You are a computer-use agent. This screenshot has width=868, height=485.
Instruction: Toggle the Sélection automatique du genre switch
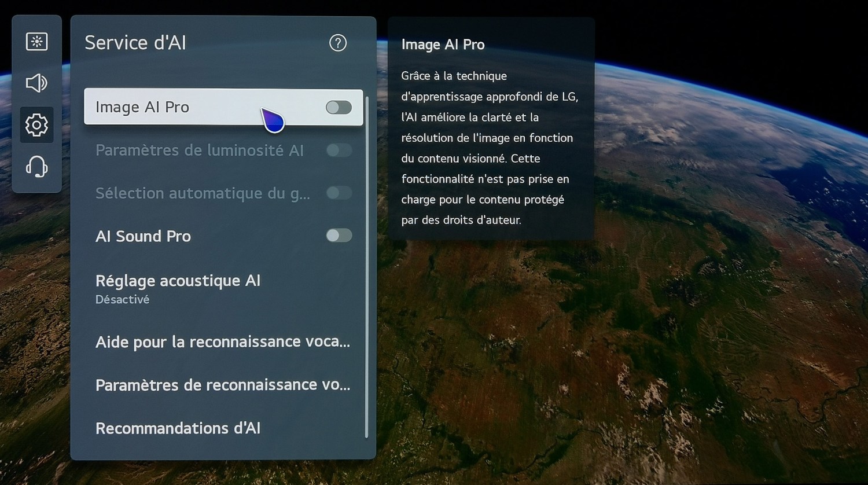pos(339,193)
